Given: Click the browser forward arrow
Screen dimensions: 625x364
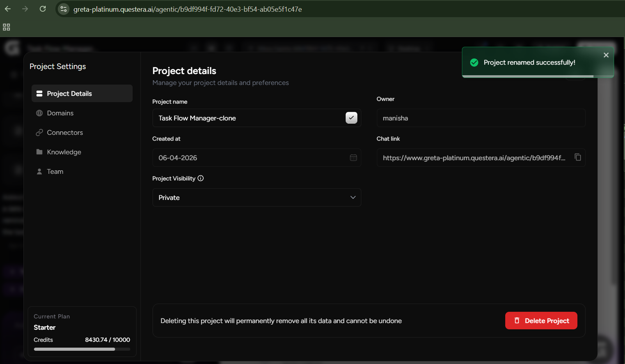Looking at the screenshot, I should 25,9.
